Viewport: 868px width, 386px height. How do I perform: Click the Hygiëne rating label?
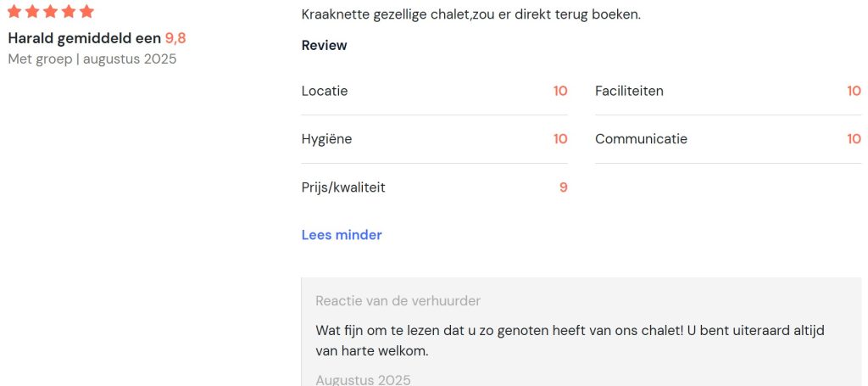pos(326,139)
